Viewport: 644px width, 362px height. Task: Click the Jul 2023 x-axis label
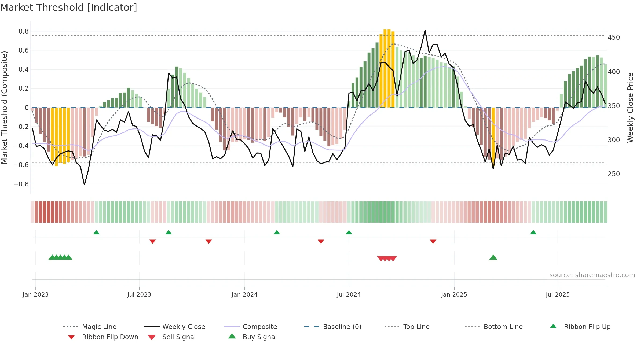click(x=139, y=294)
